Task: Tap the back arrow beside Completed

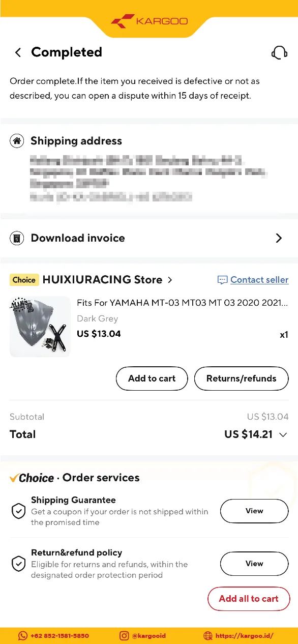Action: tap(18, 52)
